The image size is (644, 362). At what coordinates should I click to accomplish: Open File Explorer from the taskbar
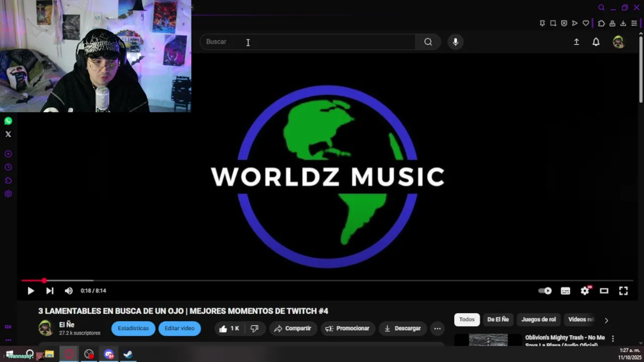tap(49, 354)
